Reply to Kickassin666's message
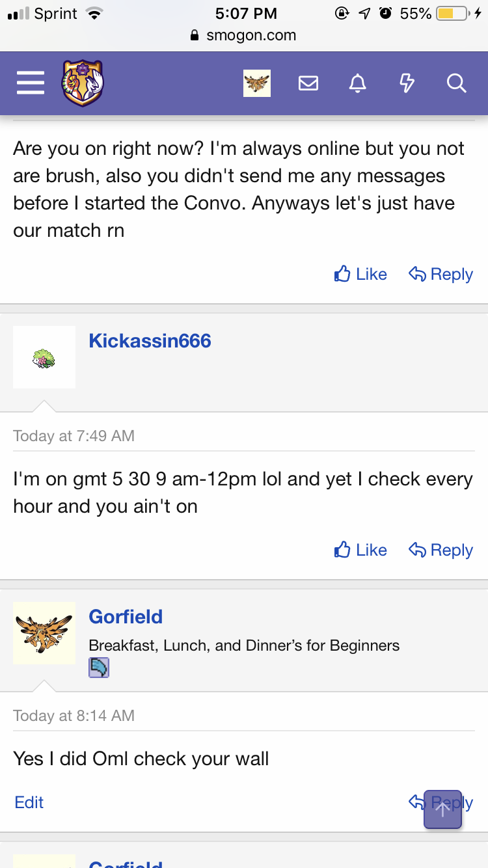The image size is (488, 868). (x=441, y=550)
